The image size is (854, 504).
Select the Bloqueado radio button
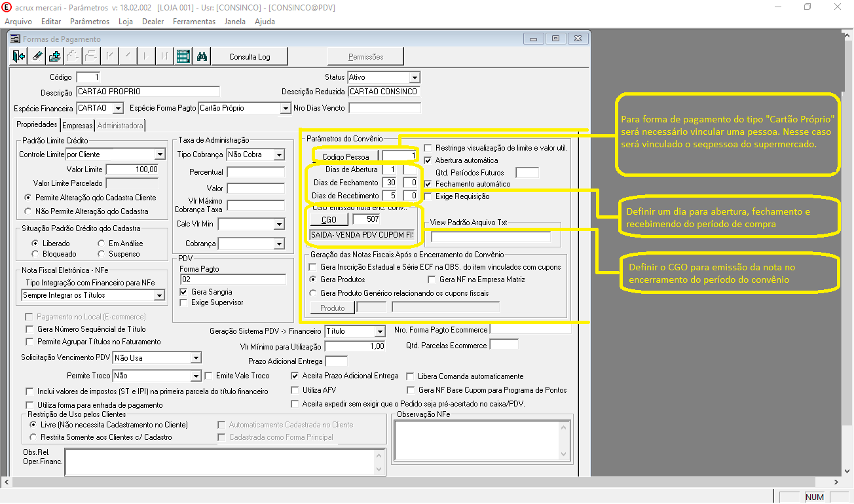click(36, 254)
